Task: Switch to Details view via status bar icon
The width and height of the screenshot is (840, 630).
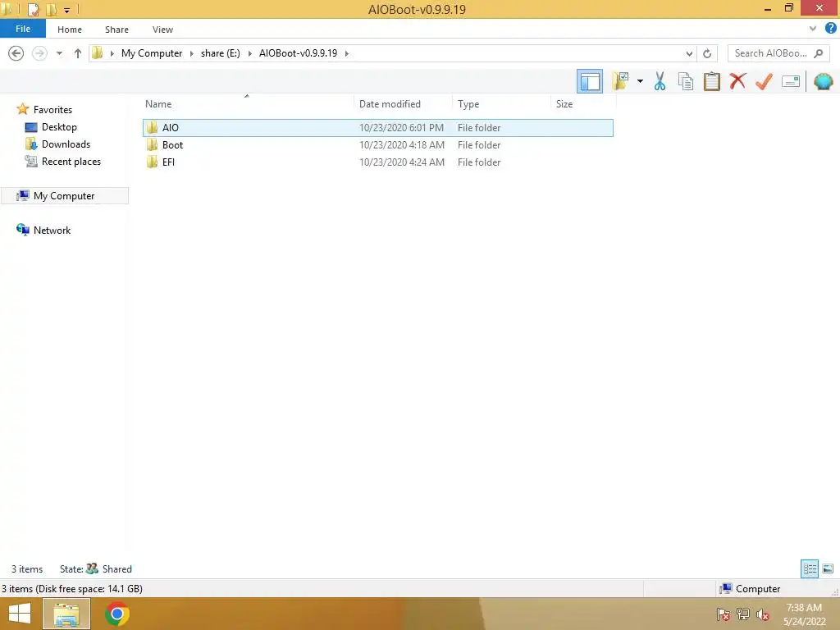Action: click(x=810, y=568)
